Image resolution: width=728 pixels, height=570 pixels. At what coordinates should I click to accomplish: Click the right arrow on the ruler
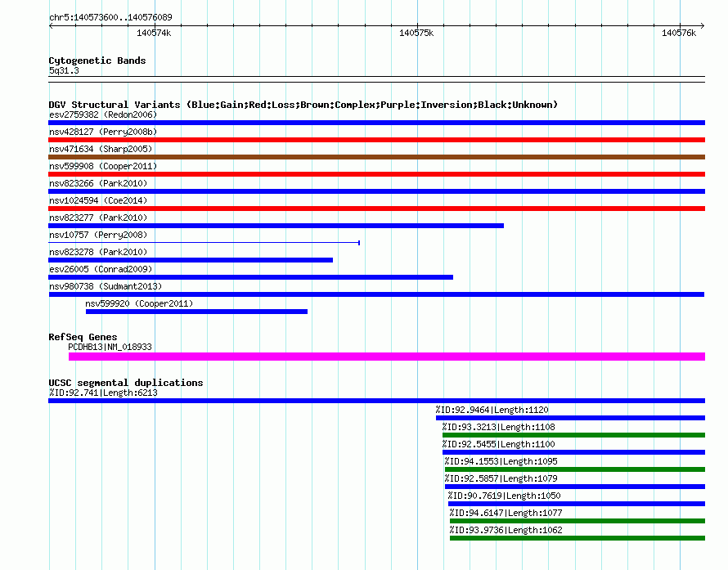703,26
